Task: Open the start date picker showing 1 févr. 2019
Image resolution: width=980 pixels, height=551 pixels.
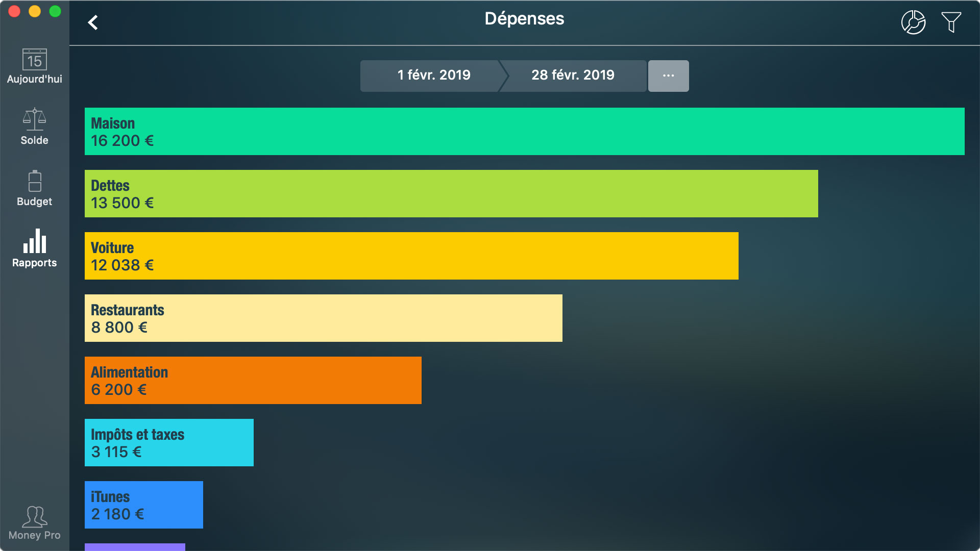Action: point(433,76)
